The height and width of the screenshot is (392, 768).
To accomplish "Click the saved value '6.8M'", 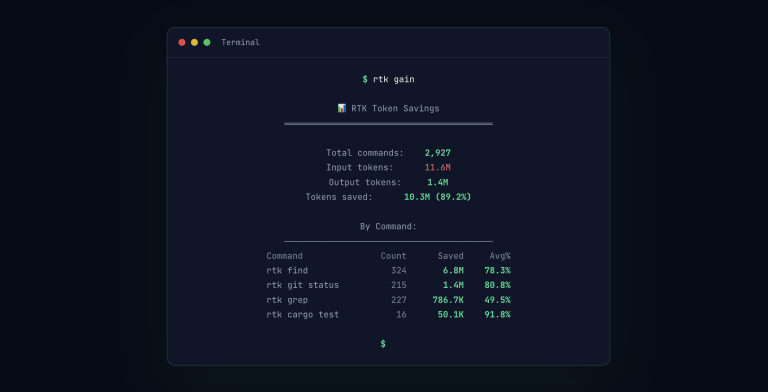I will coord(453,270).
